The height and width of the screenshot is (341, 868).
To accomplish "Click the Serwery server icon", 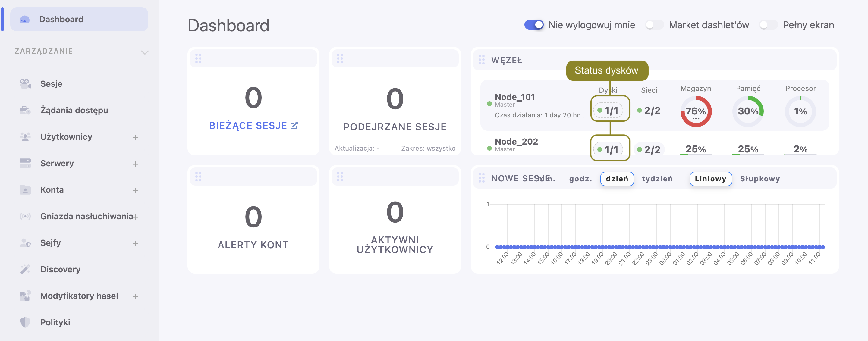I will (x=25, y=163).
